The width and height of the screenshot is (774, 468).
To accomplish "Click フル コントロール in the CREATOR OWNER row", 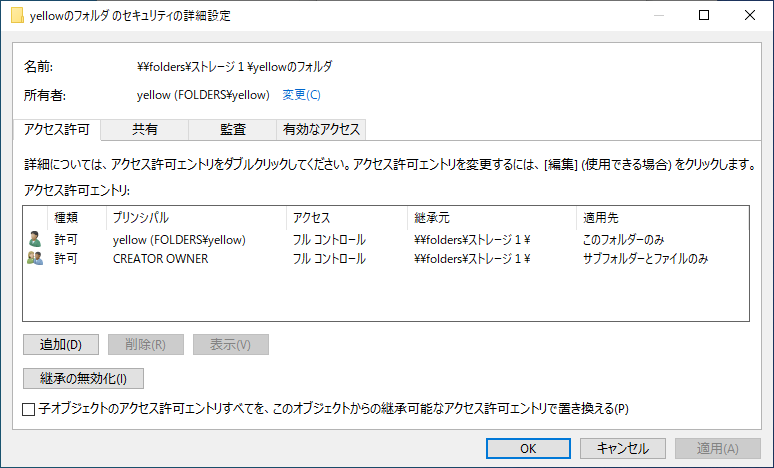I will 329,259.
